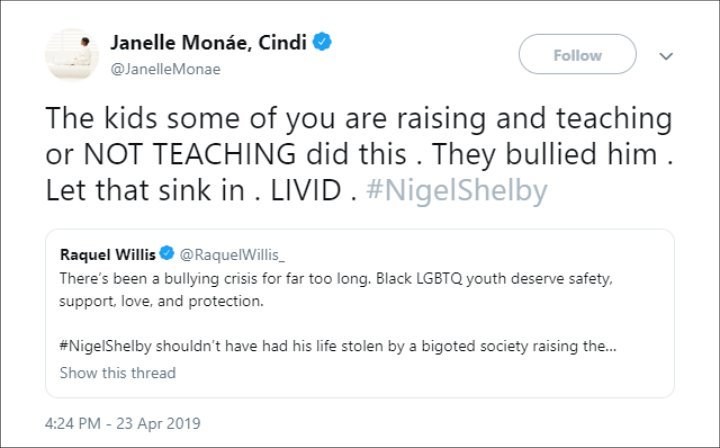Click 'Let that sink in' tweet text
Viewport: 720px width, 448px height.
(x=145, y=190)
